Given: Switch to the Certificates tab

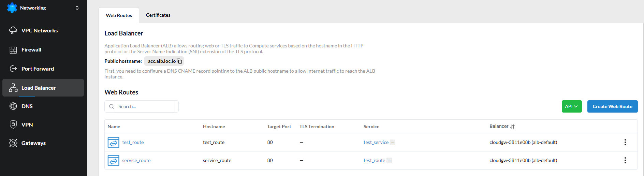Looking at the screenshot, I should click(158, 15).
